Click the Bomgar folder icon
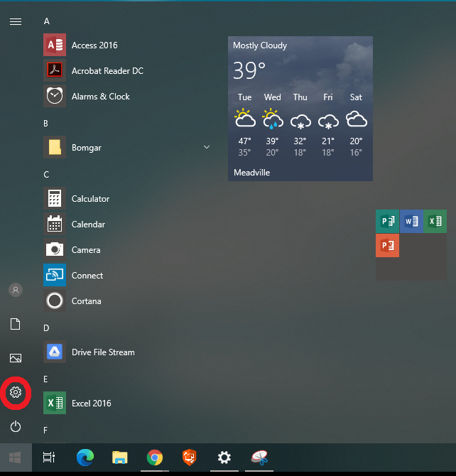 [x=55, y=147]
